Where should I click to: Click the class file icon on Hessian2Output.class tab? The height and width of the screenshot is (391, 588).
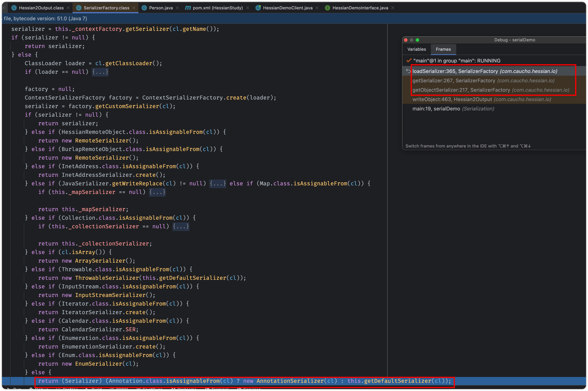(14, 8)
